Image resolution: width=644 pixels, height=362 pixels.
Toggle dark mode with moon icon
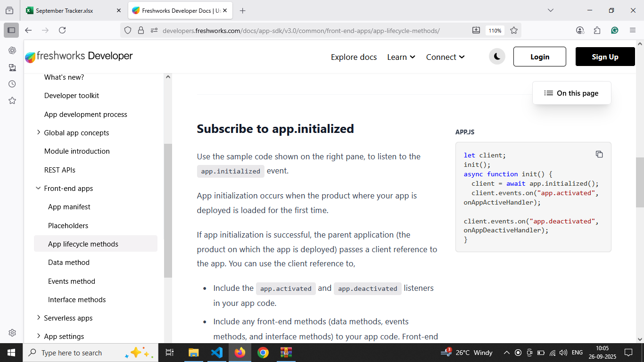(x=497, y=57)
